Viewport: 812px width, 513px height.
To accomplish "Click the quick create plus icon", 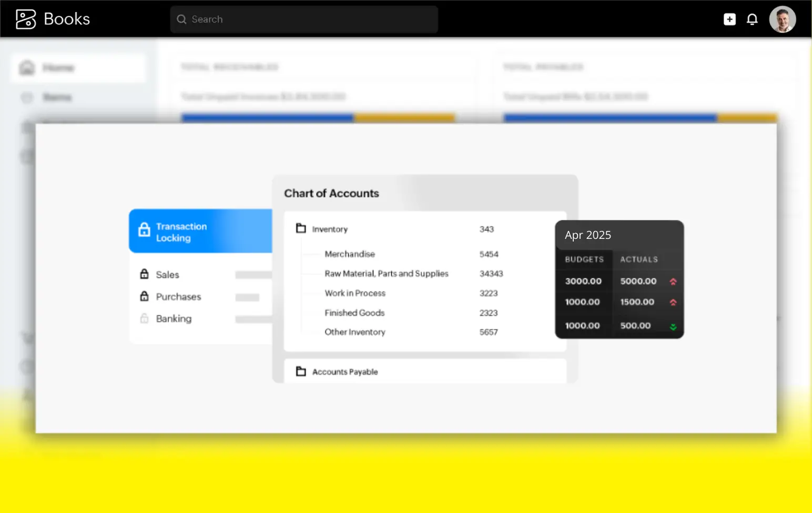I will coord(729,19).
